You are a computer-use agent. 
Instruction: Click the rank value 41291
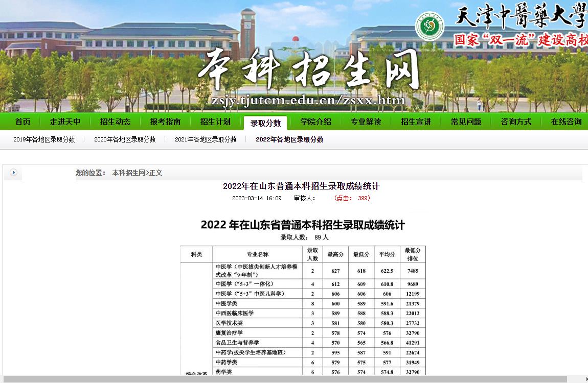click(413, 343)
